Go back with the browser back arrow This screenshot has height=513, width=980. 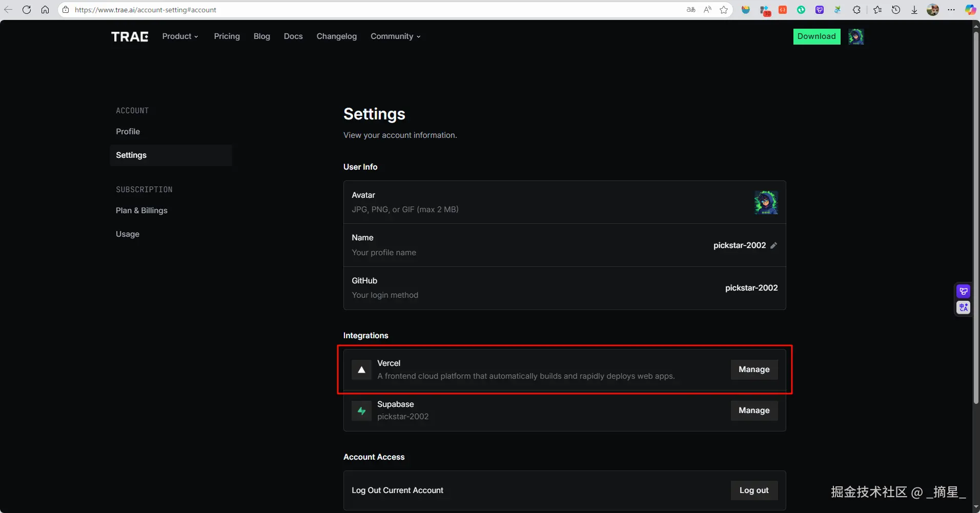[8, 10]
